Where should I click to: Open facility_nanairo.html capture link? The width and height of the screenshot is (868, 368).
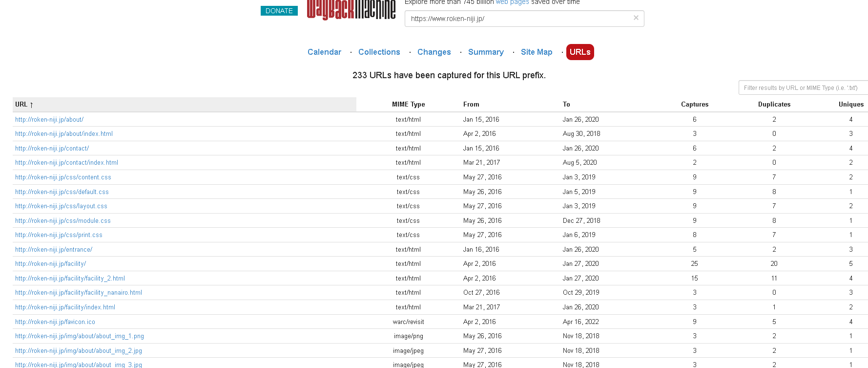(x=79, y=293)
